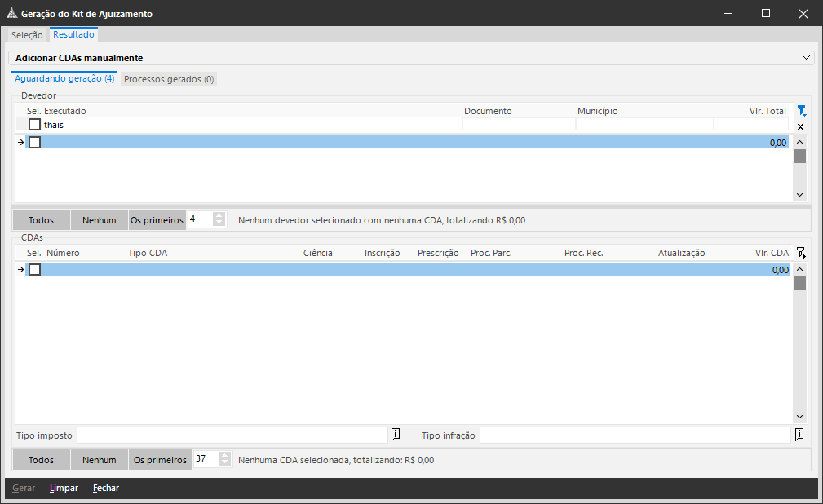Viewport: 823px width, 504px height.
Task: Click the Tipo imposto input field
Action: 232,435
